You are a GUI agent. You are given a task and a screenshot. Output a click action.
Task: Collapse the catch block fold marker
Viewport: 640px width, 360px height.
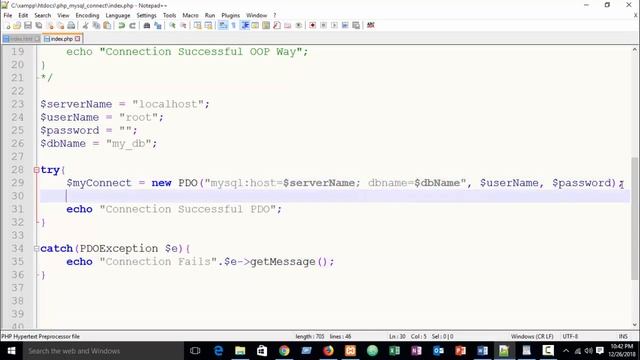(36, 249)
